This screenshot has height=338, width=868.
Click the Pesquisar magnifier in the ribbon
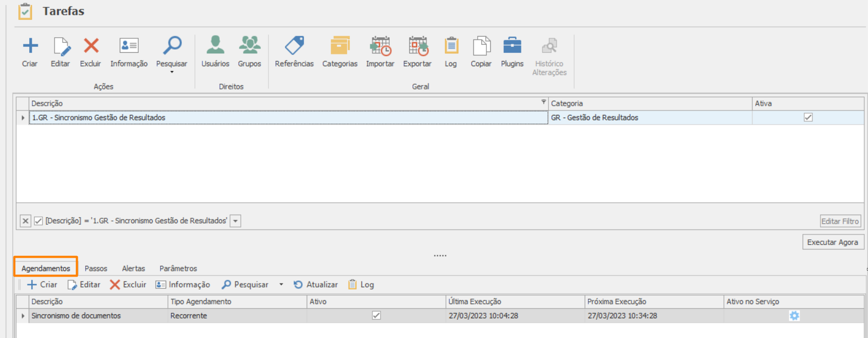click(172, 45)
